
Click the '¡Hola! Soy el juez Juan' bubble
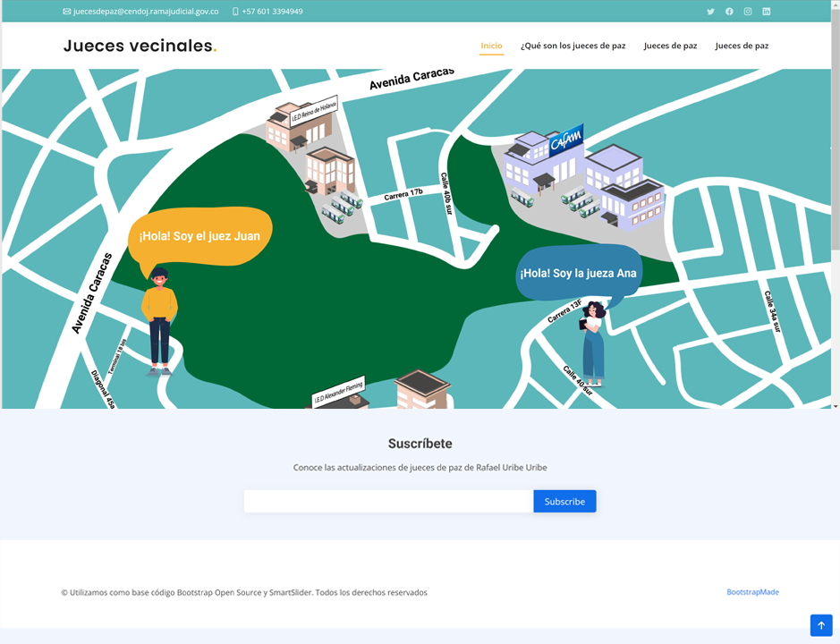(x=199, y=236)
